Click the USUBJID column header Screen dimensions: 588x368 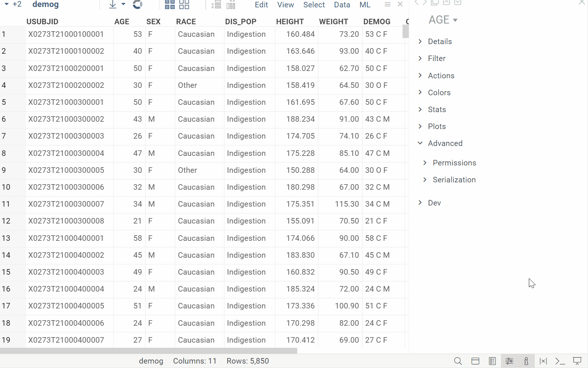tap(42, 22)
